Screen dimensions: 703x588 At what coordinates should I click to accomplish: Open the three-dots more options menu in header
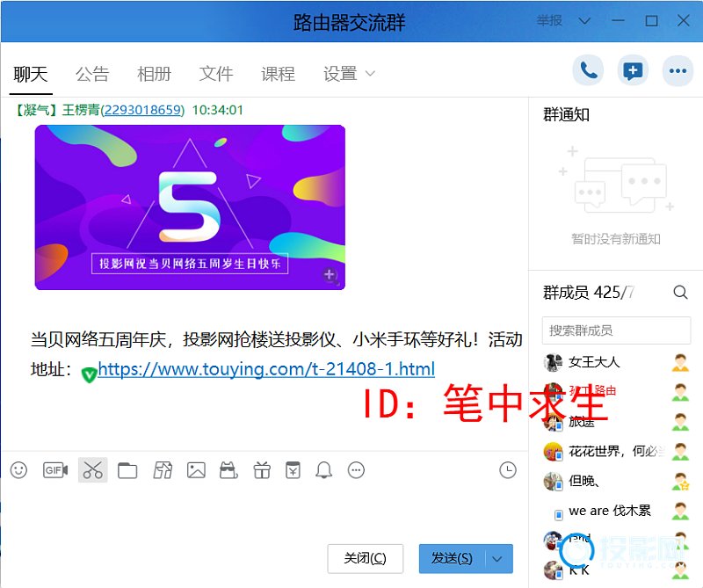(x=678, y=70)
